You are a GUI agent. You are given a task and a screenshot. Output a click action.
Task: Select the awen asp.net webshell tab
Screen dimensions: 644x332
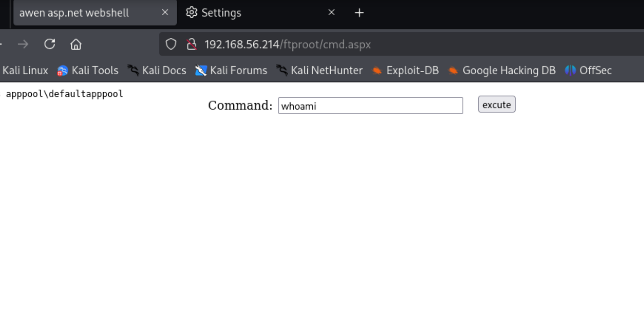pos(74,13)
